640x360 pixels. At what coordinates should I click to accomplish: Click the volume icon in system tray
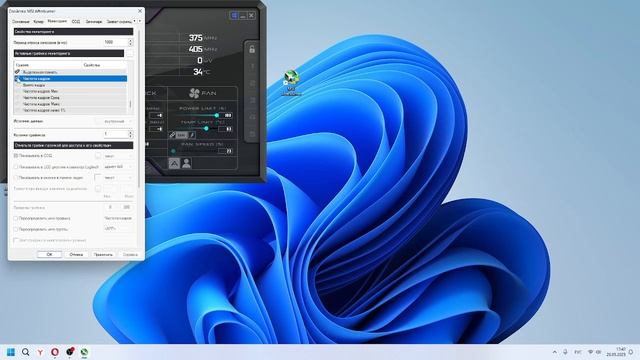pyautogui.click(x=598, y=352)
